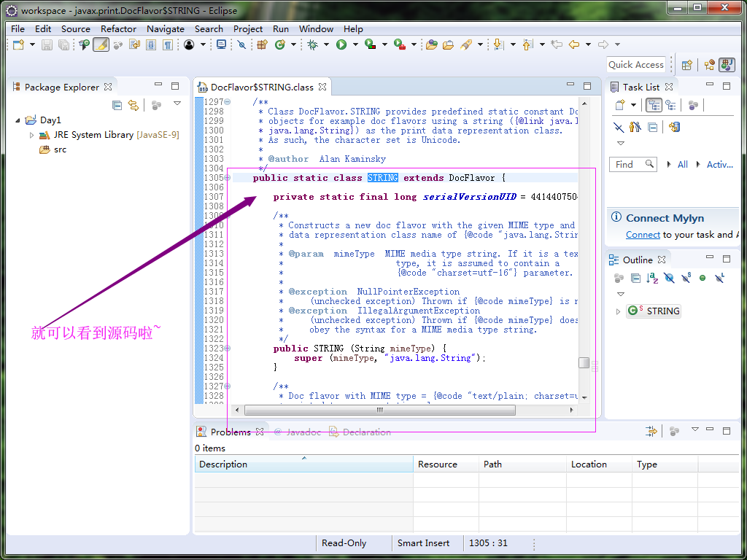Image resolution: width=747 pixels, height=560 pixels.
Task: Toggle Categorized view in Task List
Action: pyautogui.click(x=653, y=106)
